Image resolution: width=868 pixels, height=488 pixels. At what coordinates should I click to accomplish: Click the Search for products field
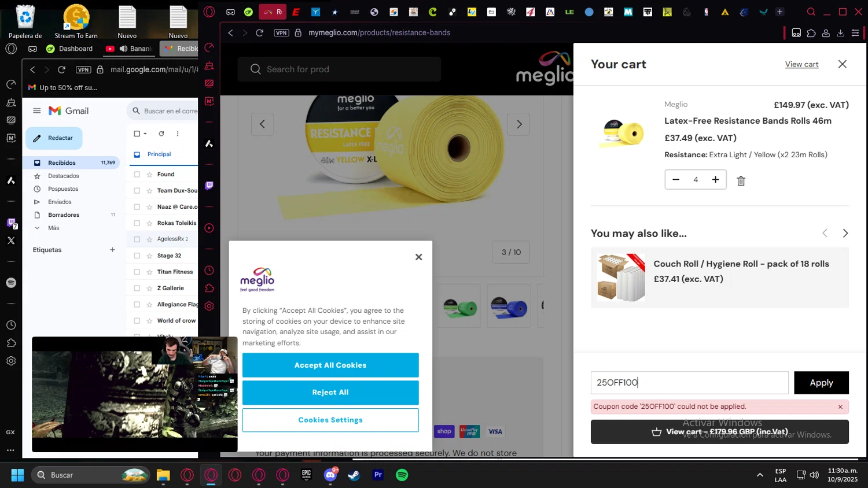pyautogui.click(x=339, y=69)
